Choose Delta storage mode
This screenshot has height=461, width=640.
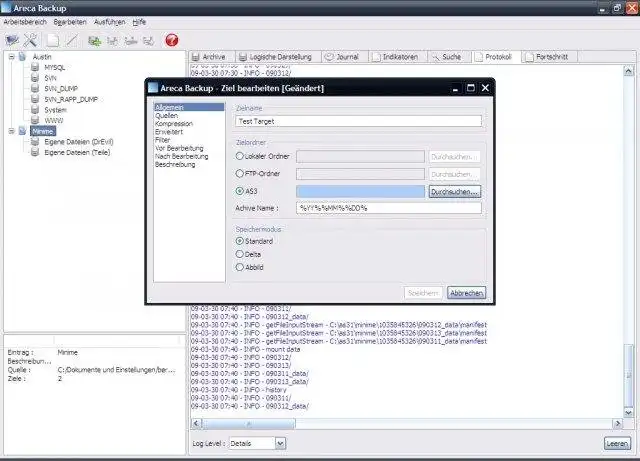click(x=240, y=254)
